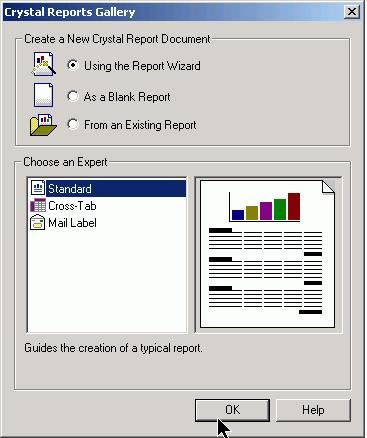Click the existing report folder icon
This screenshot has height=438, width=367.
(x=43, y=125)
